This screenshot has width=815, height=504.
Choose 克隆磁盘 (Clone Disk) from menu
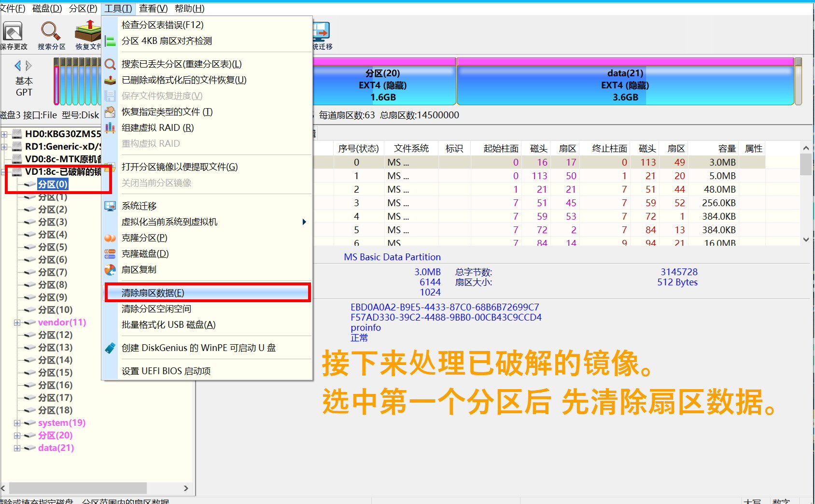coord(145,253)
